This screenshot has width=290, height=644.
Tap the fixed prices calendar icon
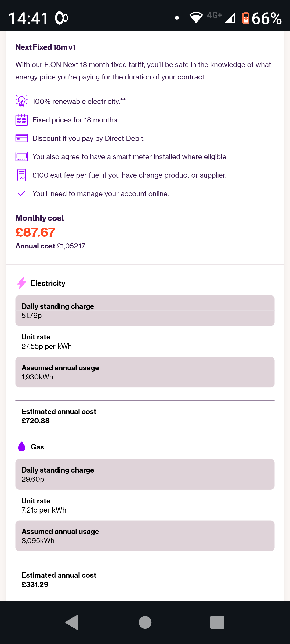point(21,120)
